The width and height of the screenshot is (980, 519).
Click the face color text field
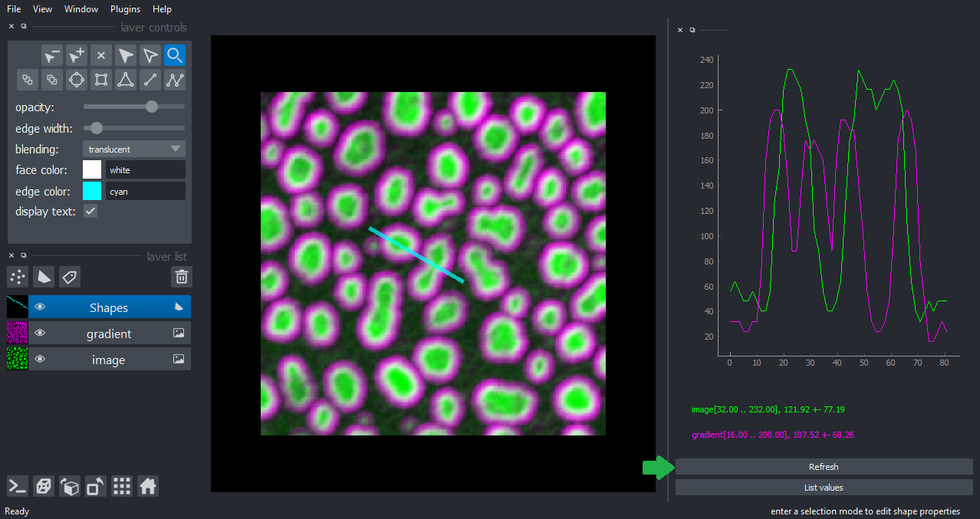pyautogui.click(x=145, y=169)
